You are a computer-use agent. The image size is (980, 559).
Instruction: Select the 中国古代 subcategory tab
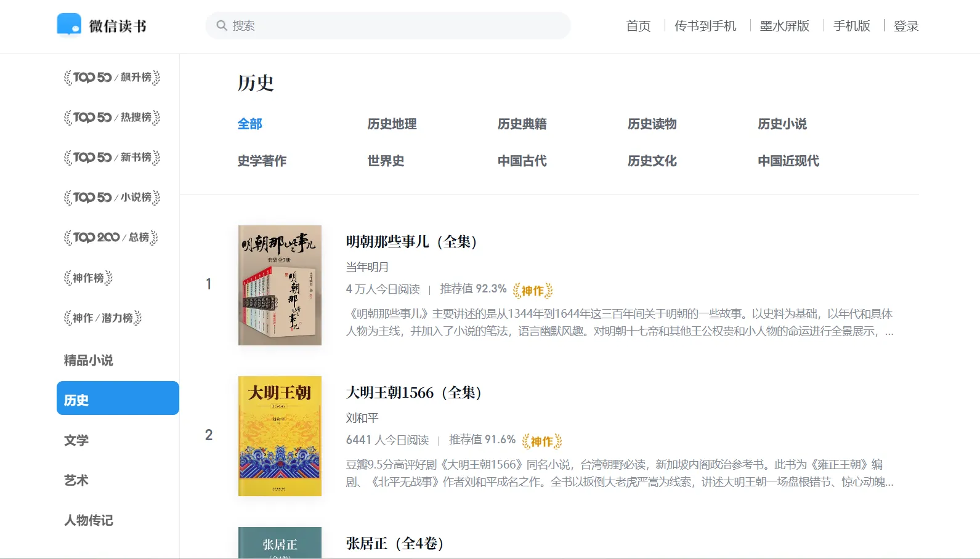tap(522, 161)
